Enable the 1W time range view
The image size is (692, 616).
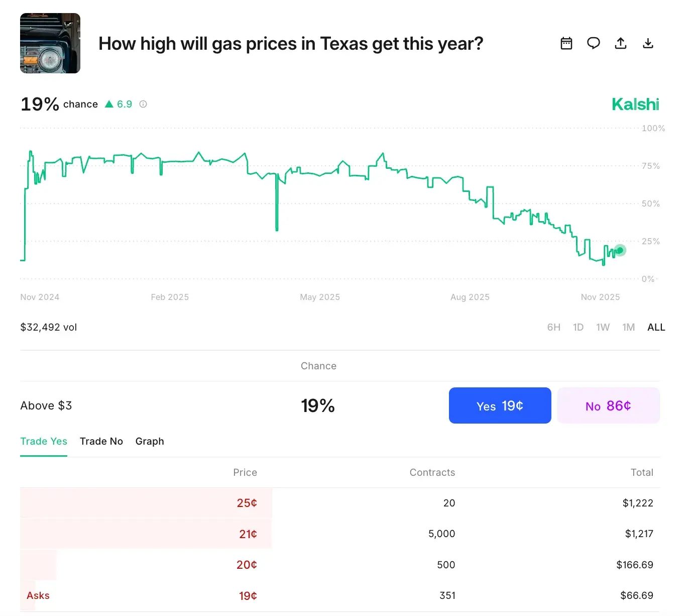pyautogui.click(x=603, y=327)
